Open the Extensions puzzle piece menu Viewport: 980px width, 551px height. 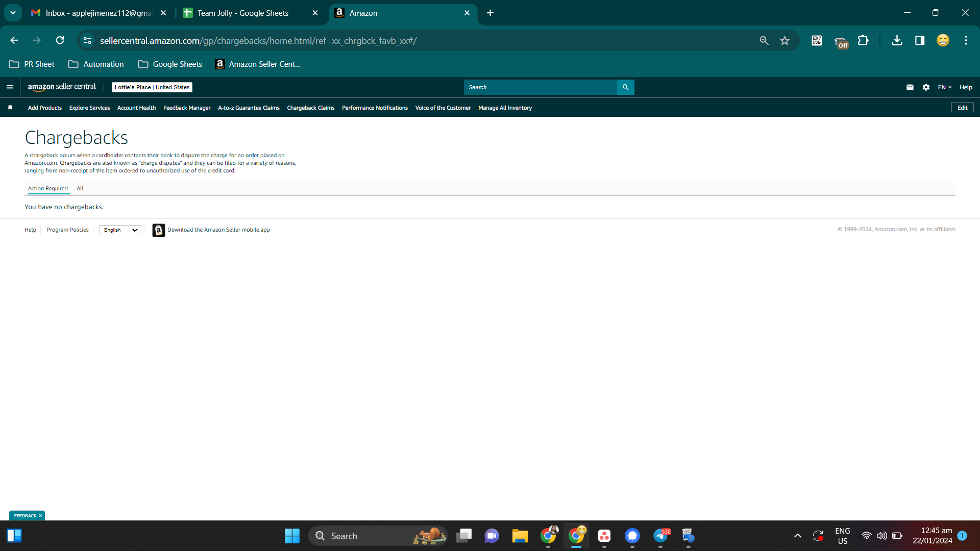[x=863, y=40]
